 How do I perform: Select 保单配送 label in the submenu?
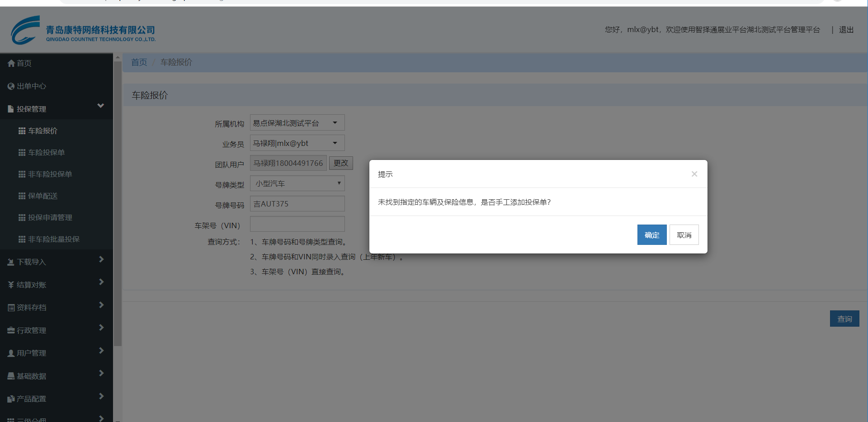click(x=43, y=196)
